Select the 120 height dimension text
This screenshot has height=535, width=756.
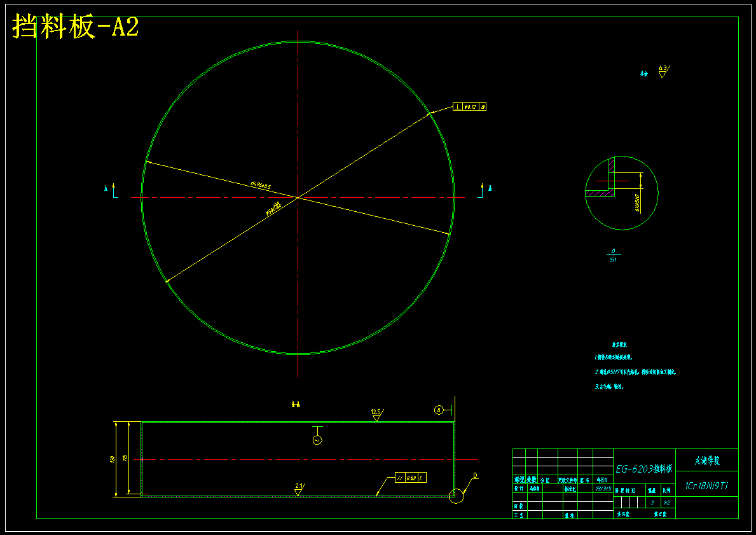[x=111, y=459]
